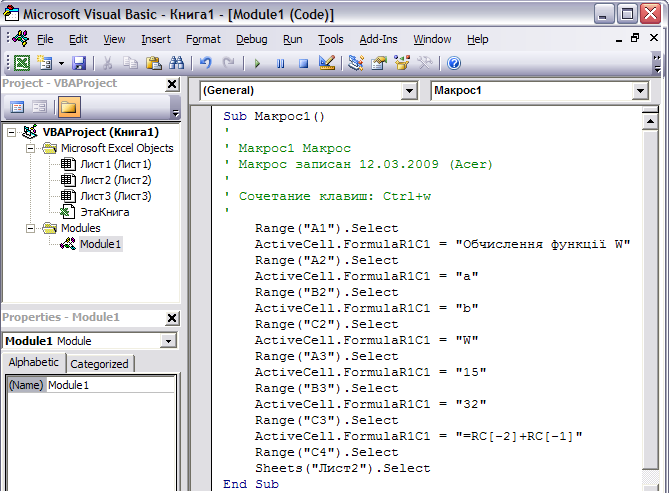Screen dimensions: 669x493
Task: Open toolbar options chevron at right
Action: coord(657,63)
